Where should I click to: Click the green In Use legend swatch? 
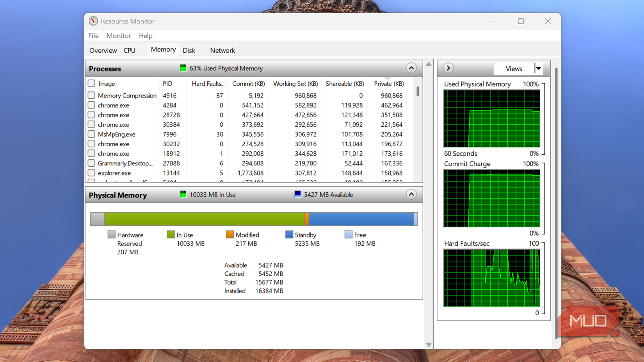click(171, 234)
